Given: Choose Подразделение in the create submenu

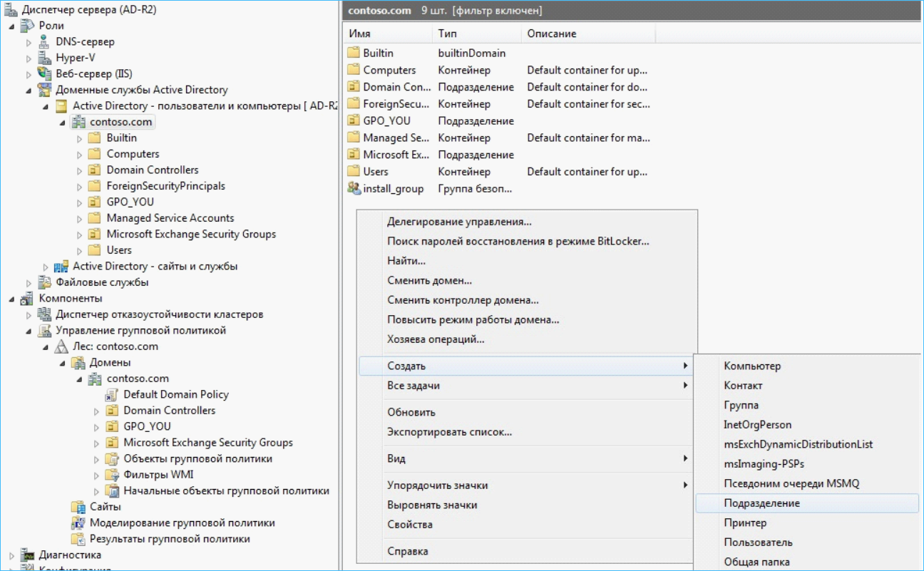Looking at the screenshot, I should [x=806, y=503].
